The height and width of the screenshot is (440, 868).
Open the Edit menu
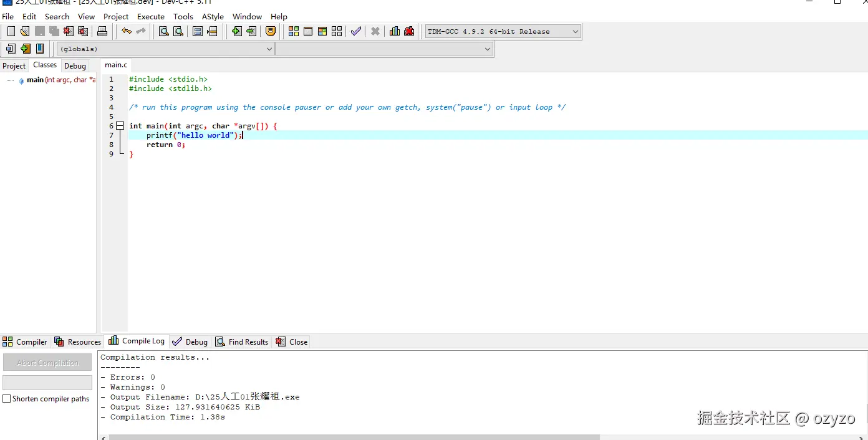(29, 17)
